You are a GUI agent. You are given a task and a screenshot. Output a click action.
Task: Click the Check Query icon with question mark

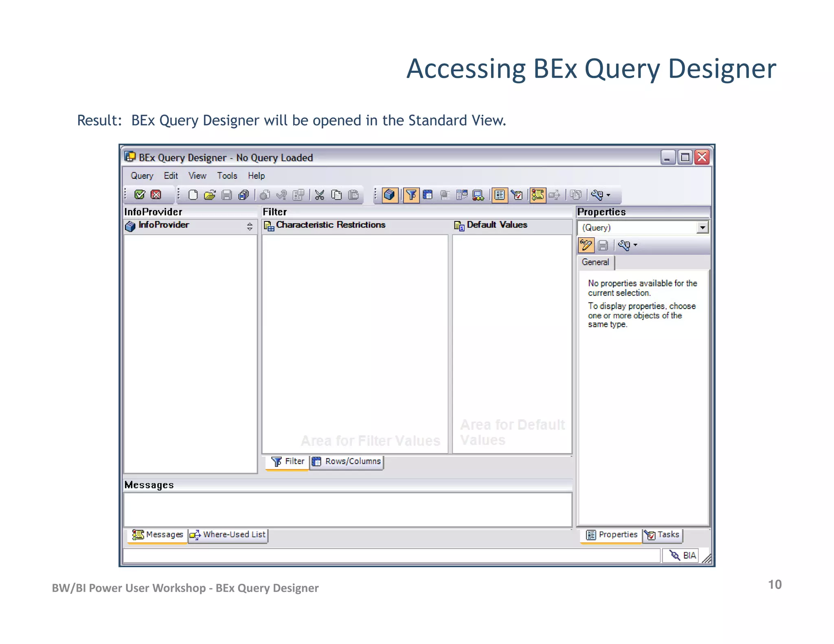pos(282,195)
